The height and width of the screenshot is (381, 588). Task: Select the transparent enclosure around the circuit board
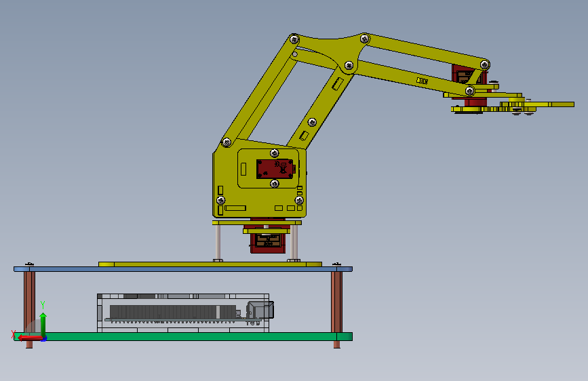point(183,313)
